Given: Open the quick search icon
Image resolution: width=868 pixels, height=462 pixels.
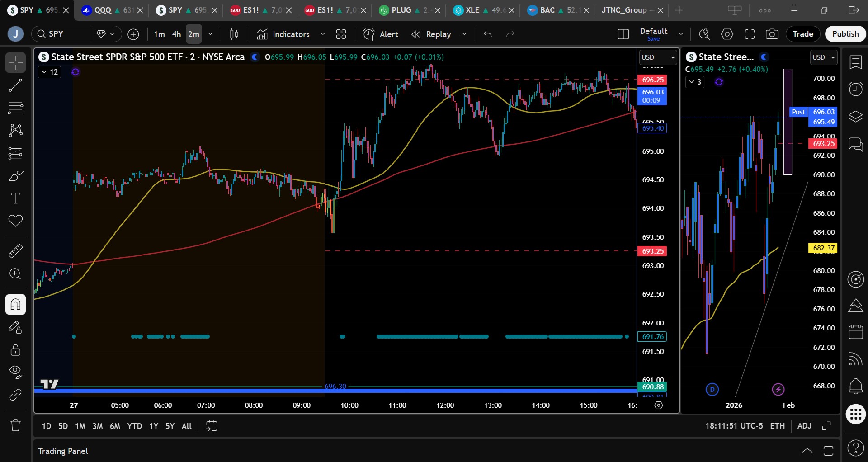Looking at the screenshot, I should point(704,34).
